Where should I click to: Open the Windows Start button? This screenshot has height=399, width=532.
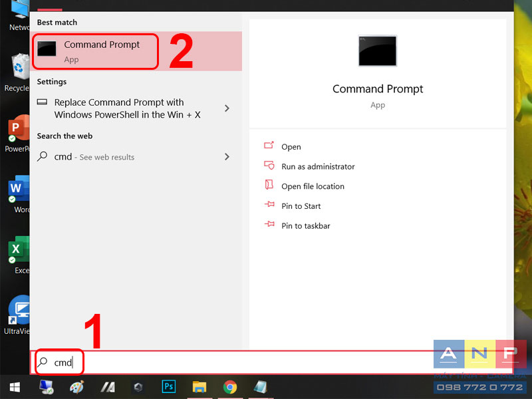pyautogui.click(x=15, y=387)
